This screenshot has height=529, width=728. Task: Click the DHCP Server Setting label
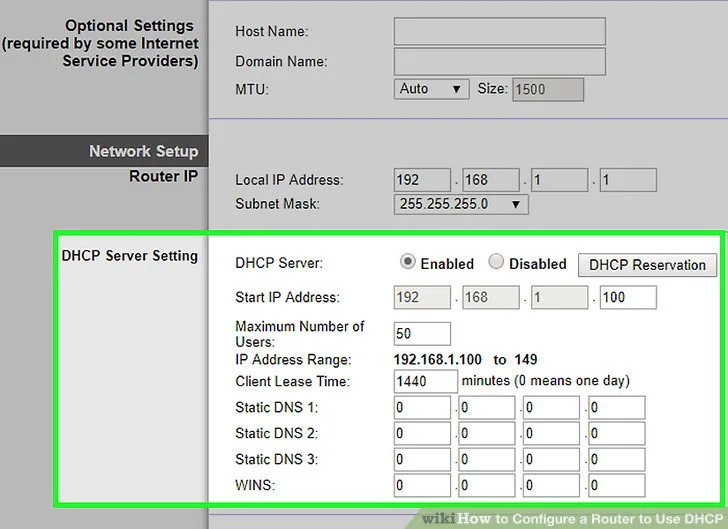pyautogui.click(x=130, y=256)
